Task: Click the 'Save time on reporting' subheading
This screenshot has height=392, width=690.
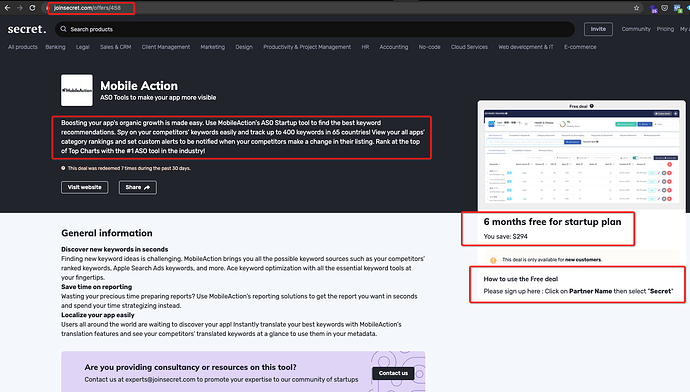Action: [96, 287]
